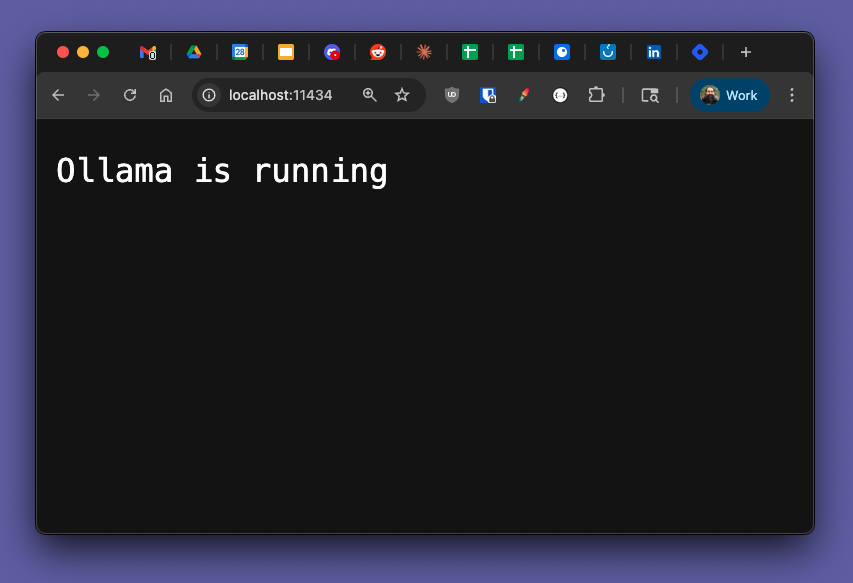853x583 pixels.
Task: Switch to the Google Drive tab
Action: pos(194,52)
